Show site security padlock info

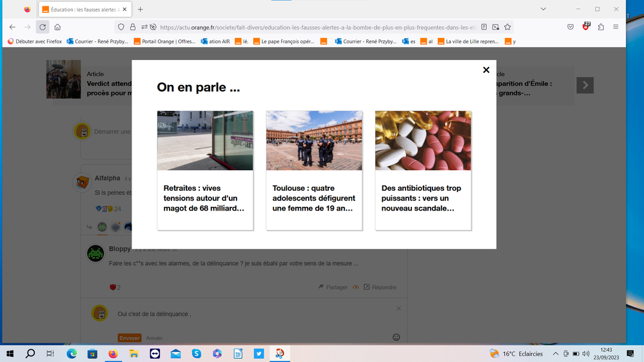tap(133, 27)
